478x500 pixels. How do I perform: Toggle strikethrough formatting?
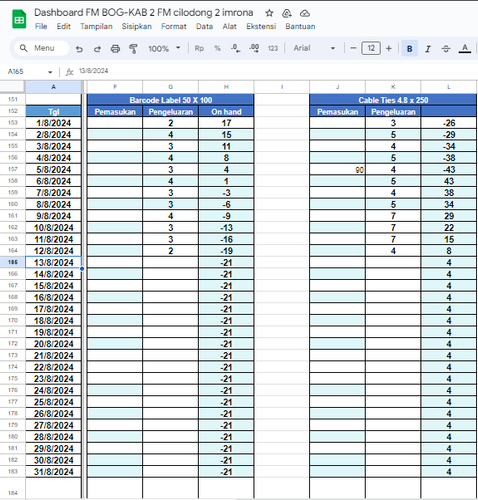[446, 49]
